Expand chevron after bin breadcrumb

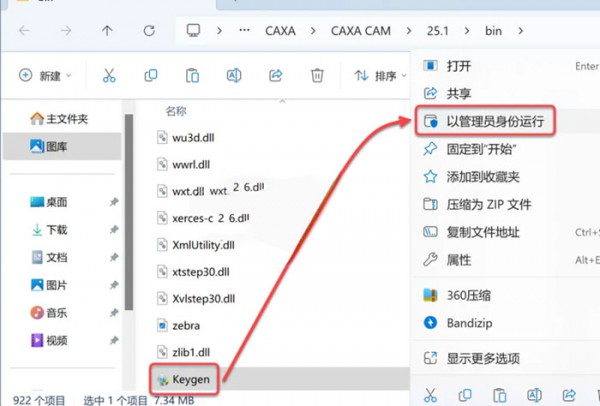pyautogui.click(x=520, y=31)
